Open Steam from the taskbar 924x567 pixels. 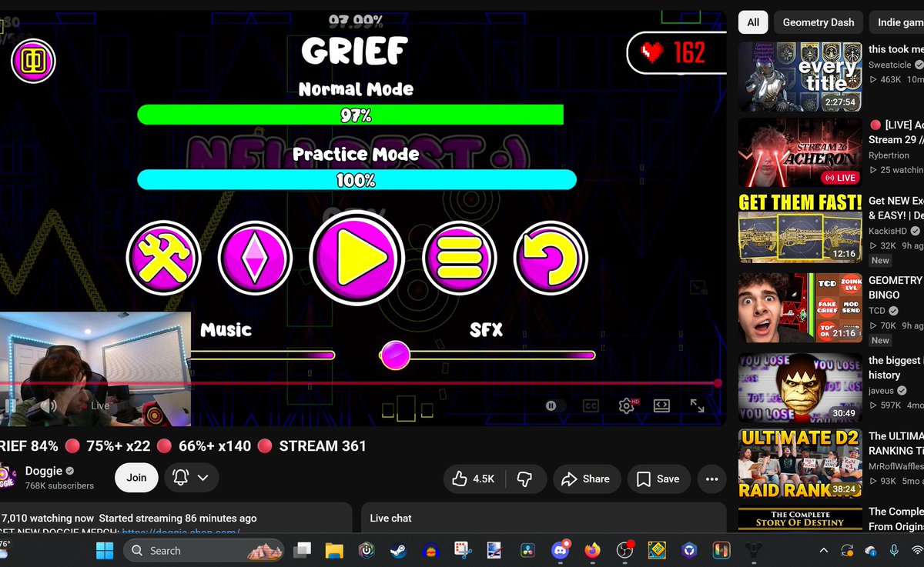point(398,550)
